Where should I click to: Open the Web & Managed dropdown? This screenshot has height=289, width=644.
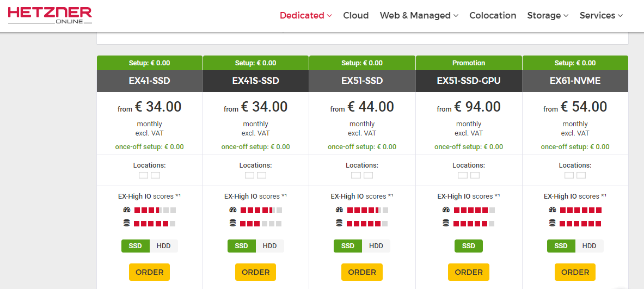[x=419, y=15]
